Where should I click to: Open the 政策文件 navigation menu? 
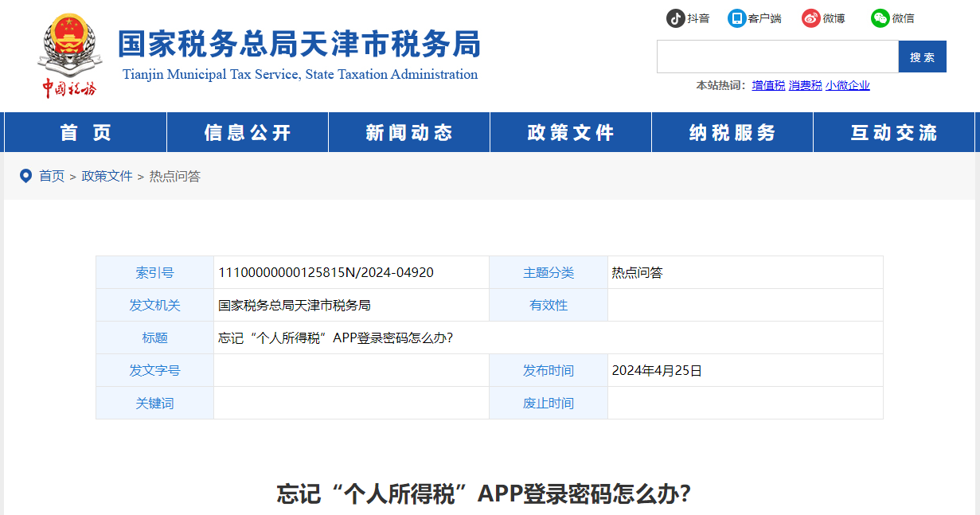[571, 132]
